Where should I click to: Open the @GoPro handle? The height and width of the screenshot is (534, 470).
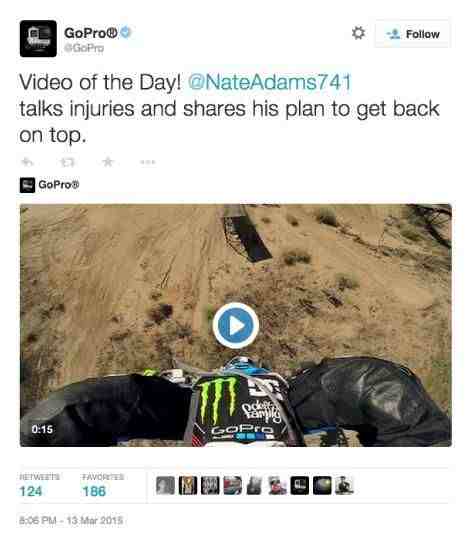[84, 48]
